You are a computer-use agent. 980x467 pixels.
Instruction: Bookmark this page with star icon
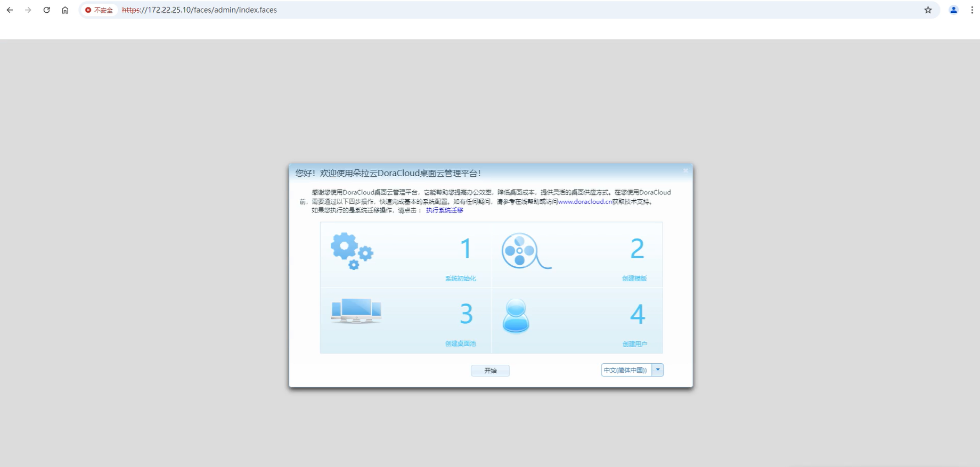click(928, 10)
